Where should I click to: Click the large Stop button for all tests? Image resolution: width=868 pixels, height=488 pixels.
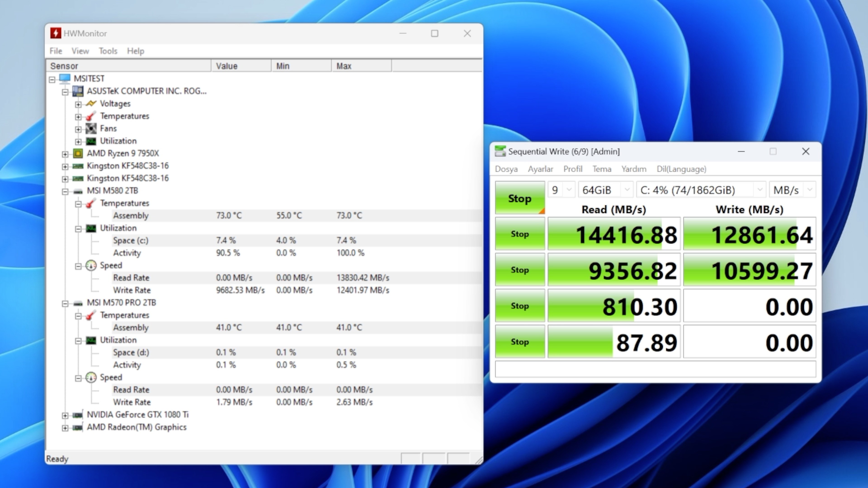click(520, 198)
